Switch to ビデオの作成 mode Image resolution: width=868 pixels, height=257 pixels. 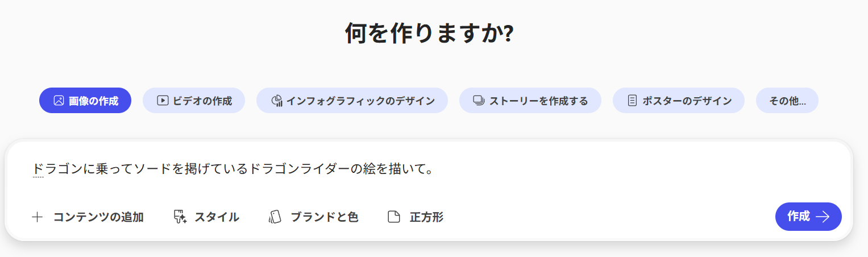coord(194,101)
